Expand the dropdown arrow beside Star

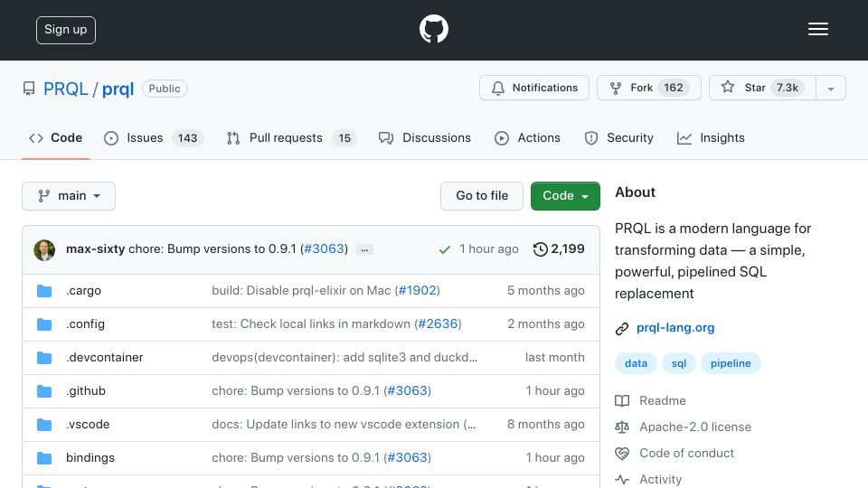[830, 89]
